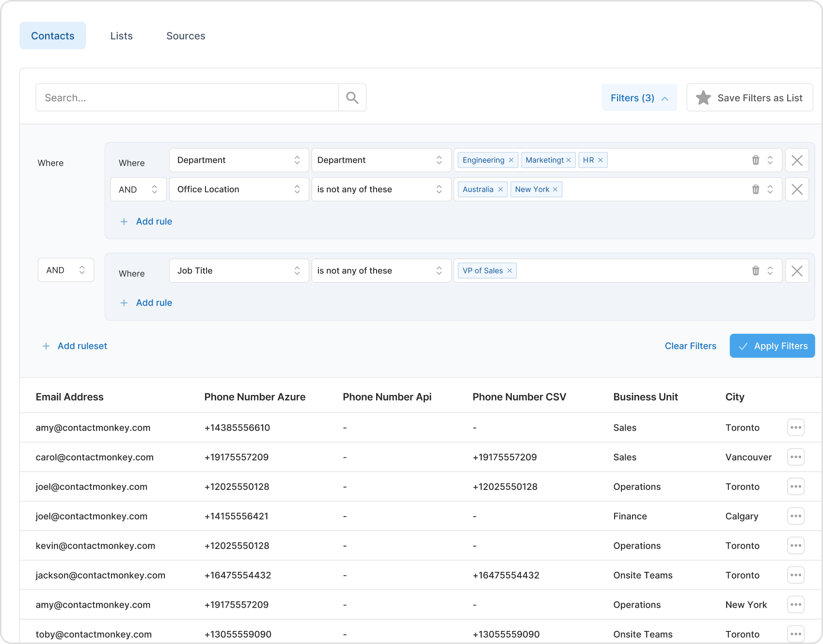This screenshot has height=644, width=823.
Task: Open more options for carol@contactmonkey.com row
Action: pyautogui.click(x=795, y=457)
